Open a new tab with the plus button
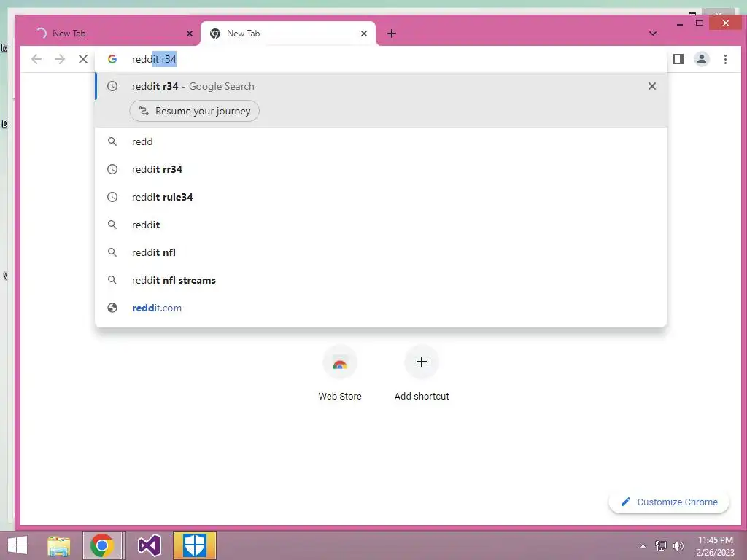 click(392, 34)
